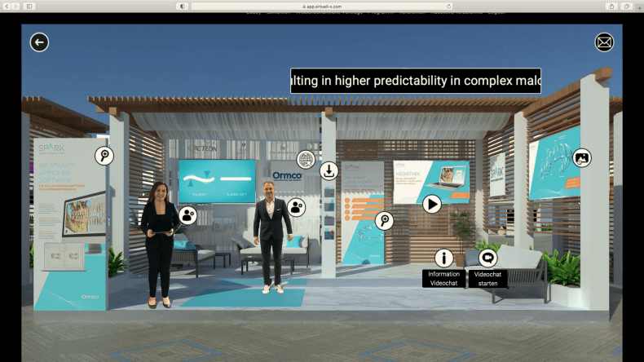The width and height of the screenshot is (644, 362).
Task: Click the round info icon
Action: pyautogui.click(x=444, y=258)
